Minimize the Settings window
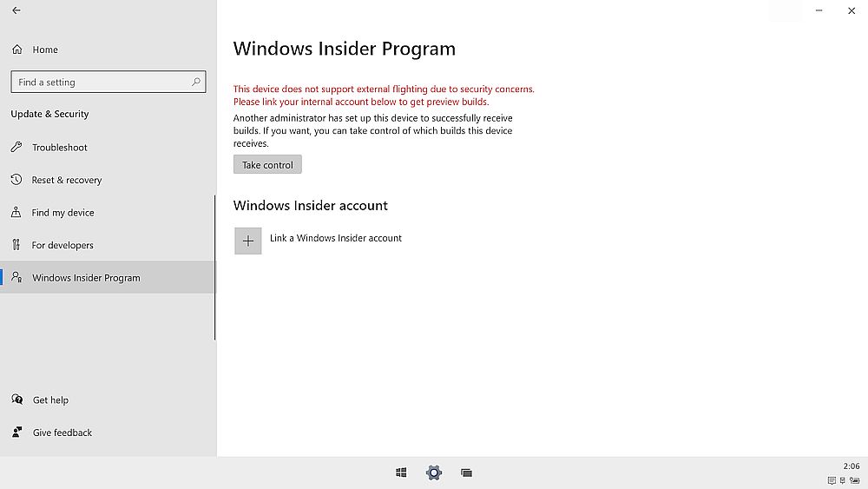This screenshot has width=868, height=489. coord(819,10)
